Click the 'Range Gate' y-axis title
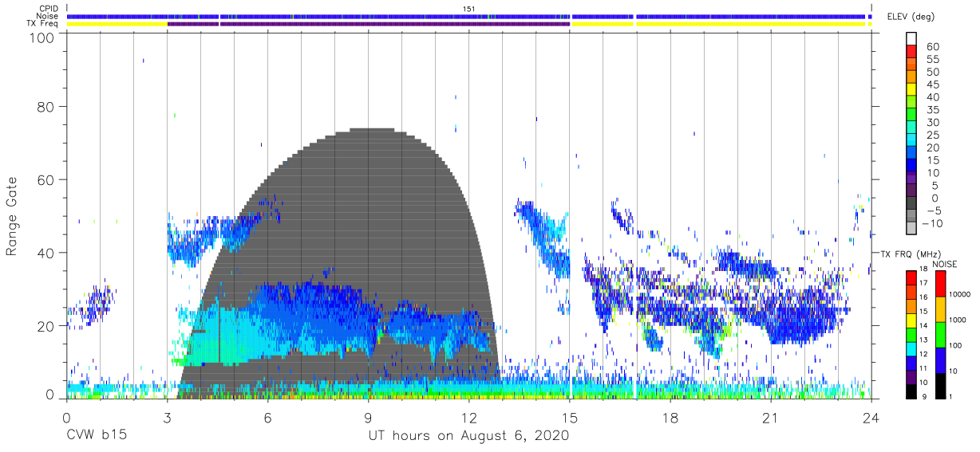Screen dimensions: 980x452 (x=12, y=216)
